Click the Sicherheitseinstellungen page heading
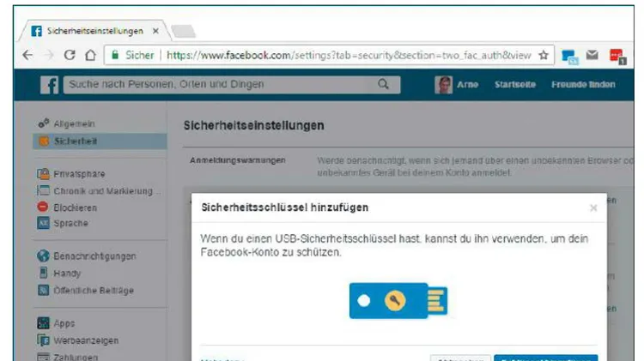The height and width of the screenshot is (361, 644). click(254, 125)
